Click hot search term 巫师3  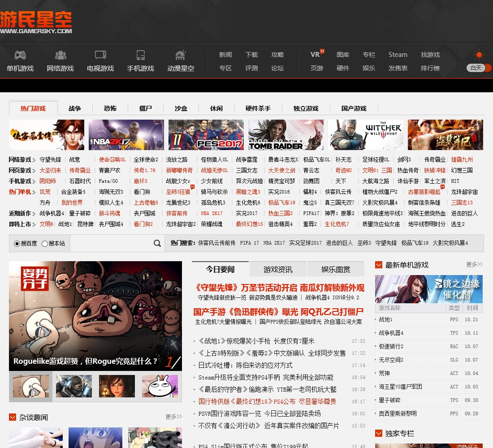pos(364,243)
